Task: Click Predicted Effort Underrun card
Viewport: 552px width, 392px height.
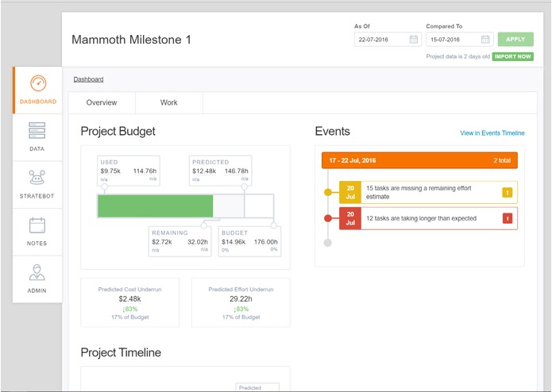Action: [241, 302]
